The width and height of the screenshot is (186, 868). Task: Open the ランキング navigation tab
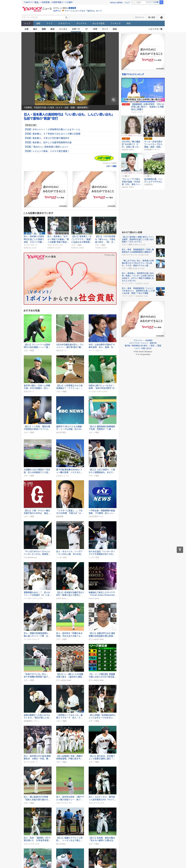[x=116, y=24]
